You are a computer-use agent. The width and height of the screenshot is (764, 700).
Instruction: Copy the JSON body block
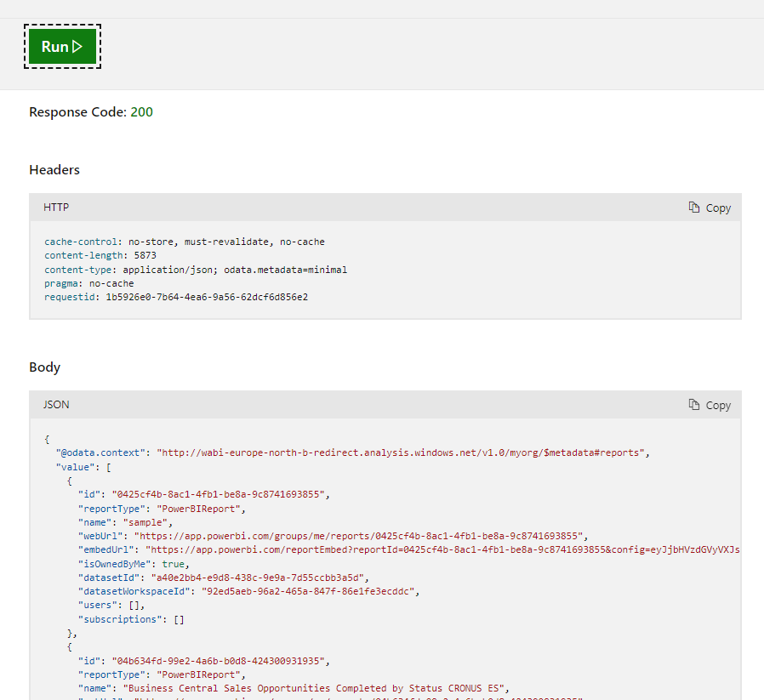click(x=710, y=406)
